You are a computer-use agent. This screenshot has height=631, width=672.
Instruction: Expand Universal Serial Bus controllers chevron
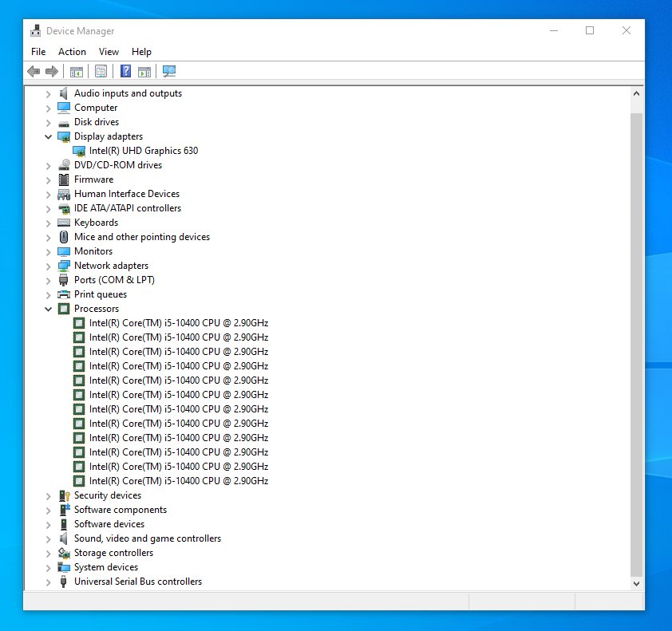(49, 582)
